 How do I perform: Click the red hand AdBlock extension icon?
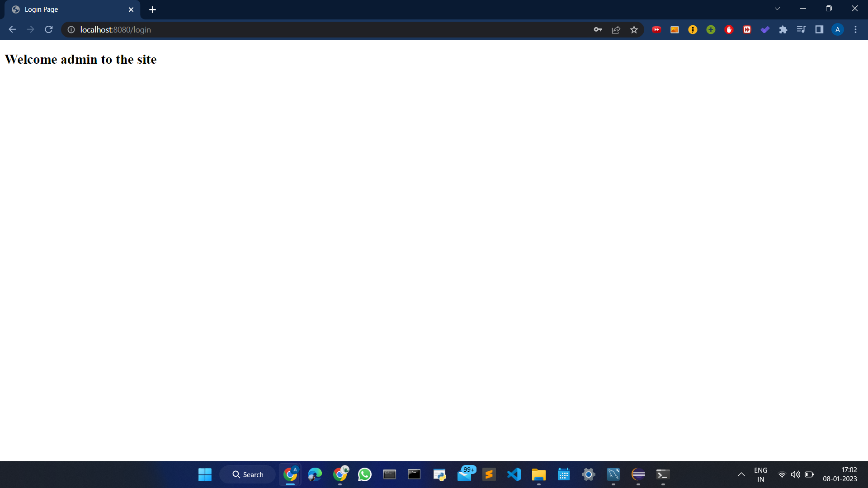click(x=729, y=29)
